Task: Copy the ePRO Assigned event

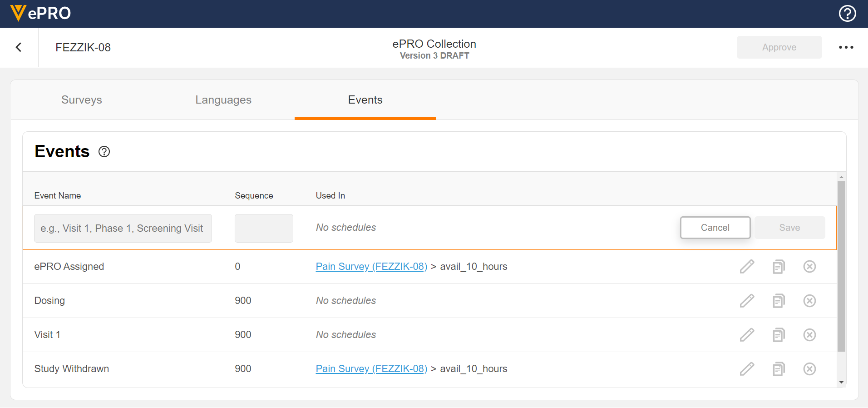Action: click(x=779, y=267)
